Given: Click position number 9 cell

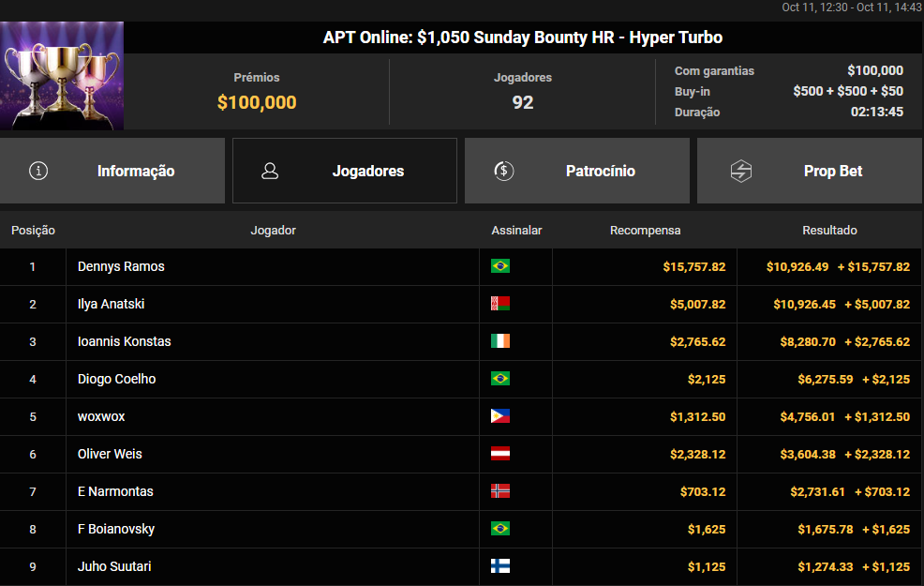Looking at the screenshot, I should click(33, 567).
